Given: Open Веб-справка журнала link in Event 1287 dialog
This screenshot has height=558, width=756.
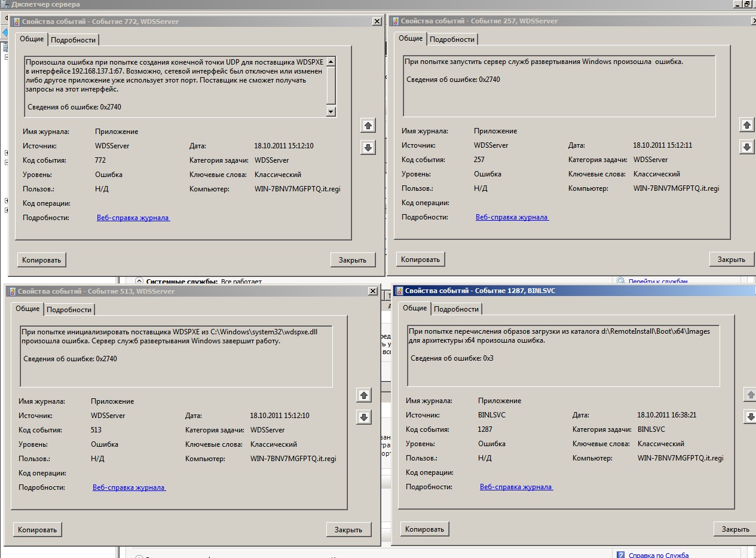Looking at the screenshot, I should tap(516, 487).
